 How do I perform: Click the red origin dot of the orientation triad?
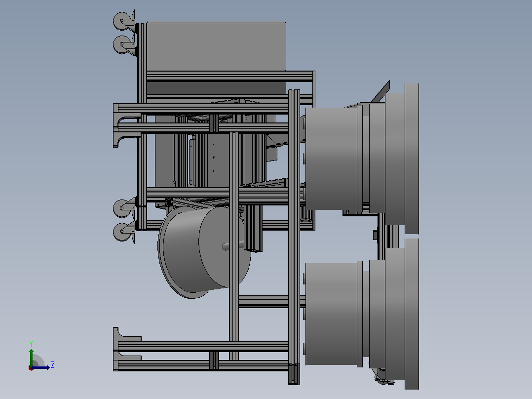click(x=31, y=368)
